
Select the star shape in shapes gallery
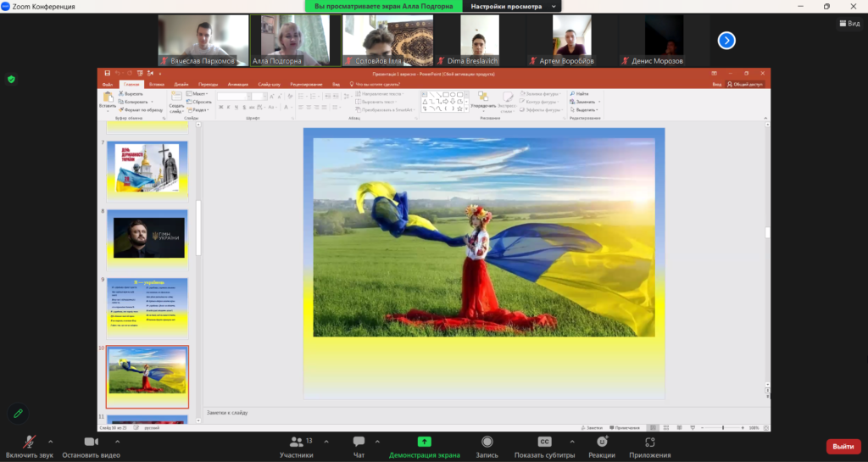pos(460,109)
